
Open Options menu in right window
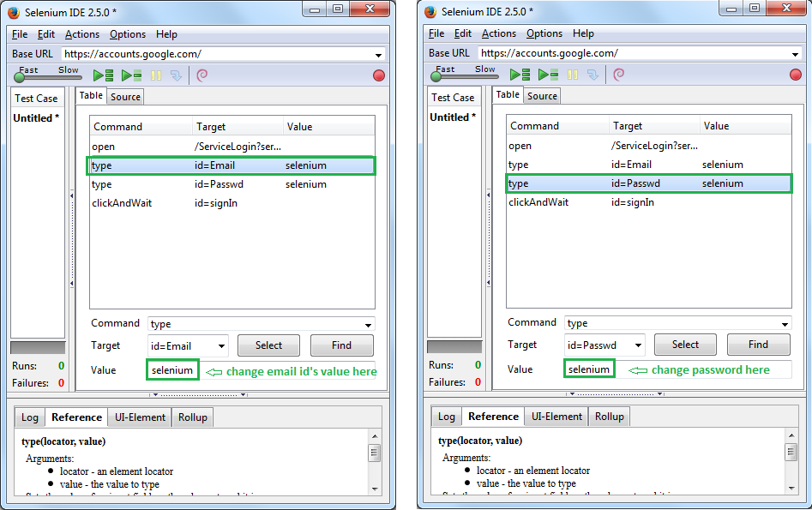pos(544,33)
